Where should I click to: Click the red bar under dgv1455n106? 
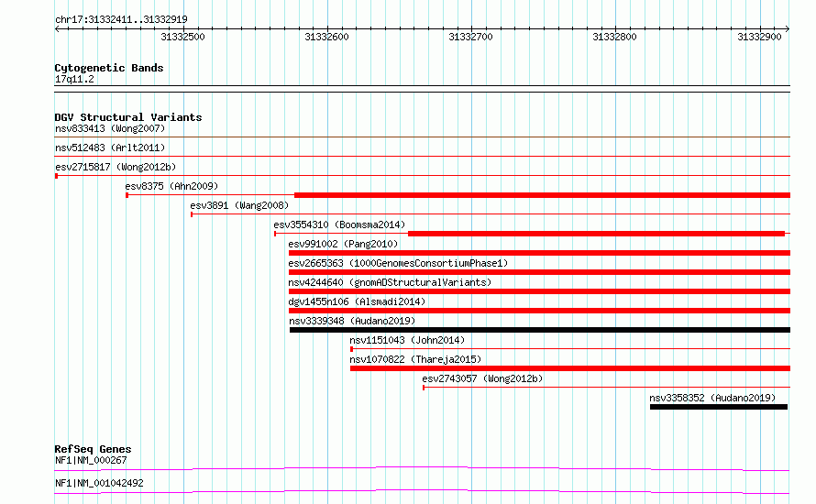tap(540, 311)
